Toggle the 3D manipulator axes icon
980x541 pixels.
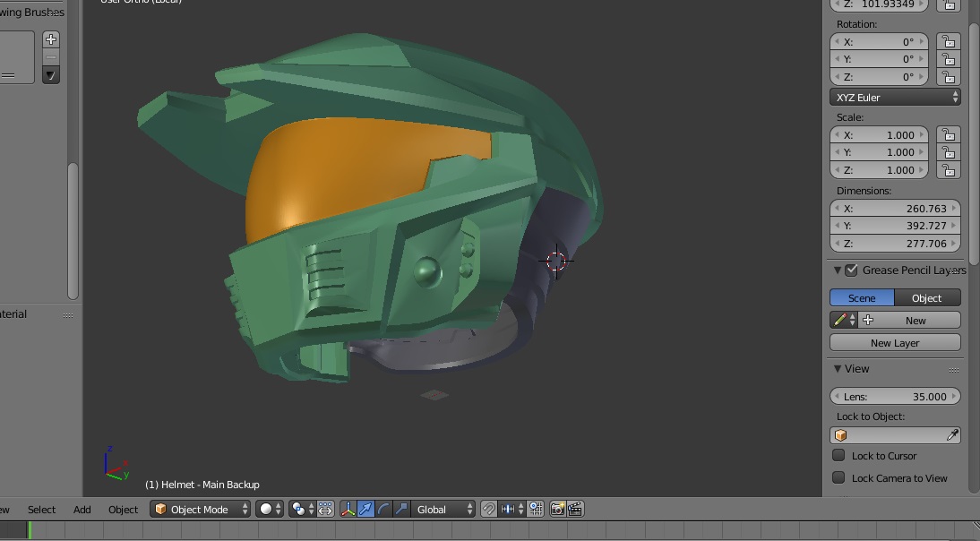348,509
